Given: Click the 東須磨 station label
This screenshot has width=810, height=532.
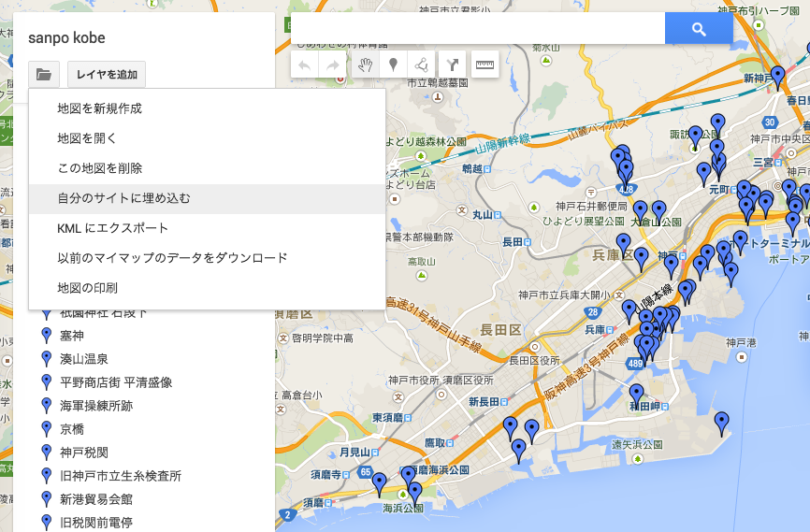Looking at the screenshot, I should [388, 417].
